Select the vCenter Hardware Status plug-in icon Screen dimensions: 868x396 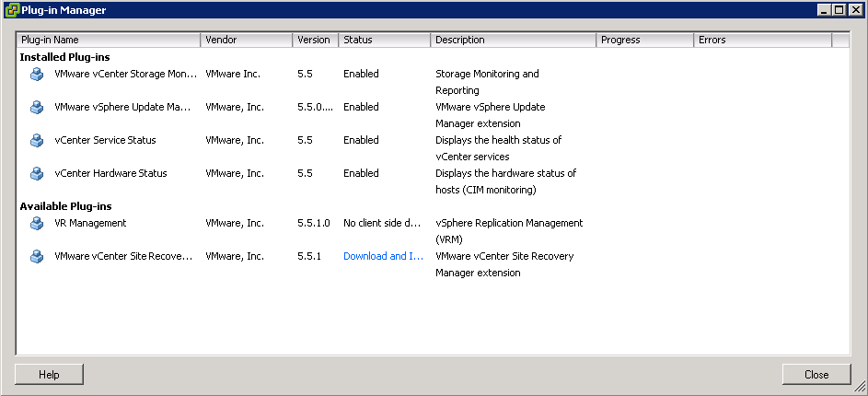click(37, 173)
